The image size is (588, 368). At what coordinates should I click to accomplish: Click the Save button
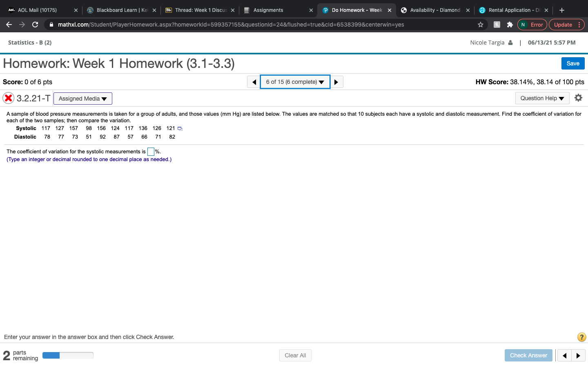click(x=572, y=63)
